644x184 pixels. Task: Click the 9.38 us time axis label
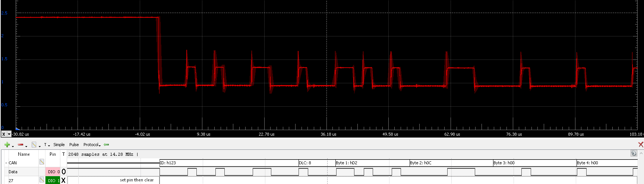[203, 134]
